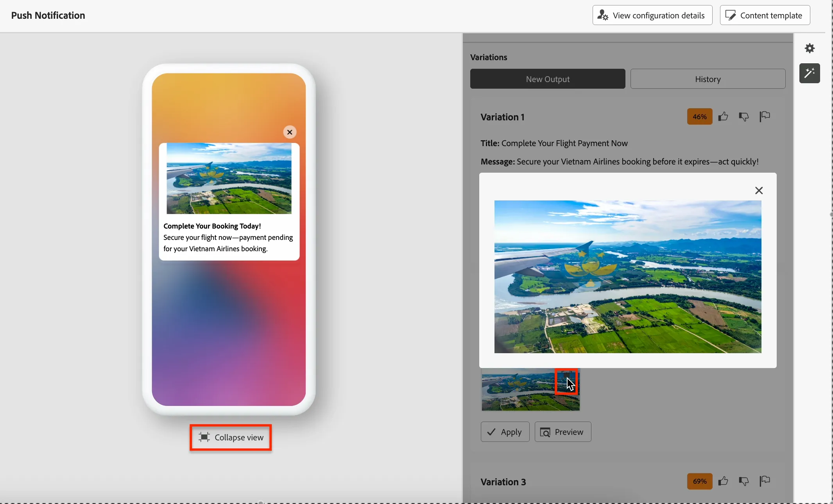Click the Variation 3 heading
The image size is (833, 504).
pyautogui.click(x=503, y=482)
